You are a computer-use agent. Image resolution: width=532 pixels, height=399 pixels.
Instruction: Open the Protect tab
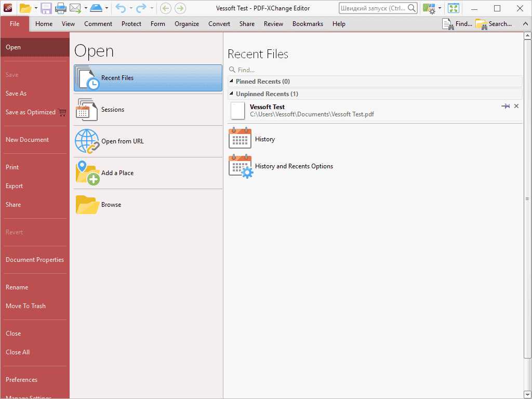[131, 24]
